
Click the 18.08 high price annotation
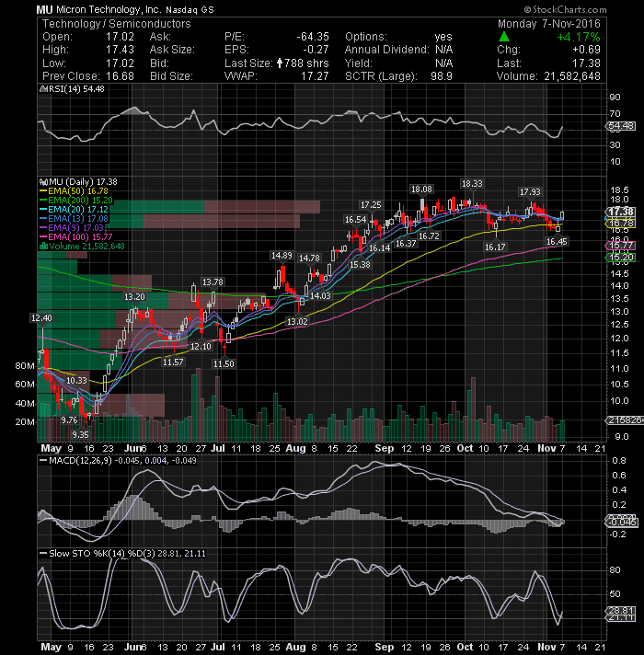pyautogui.click(x=421, y=190)
